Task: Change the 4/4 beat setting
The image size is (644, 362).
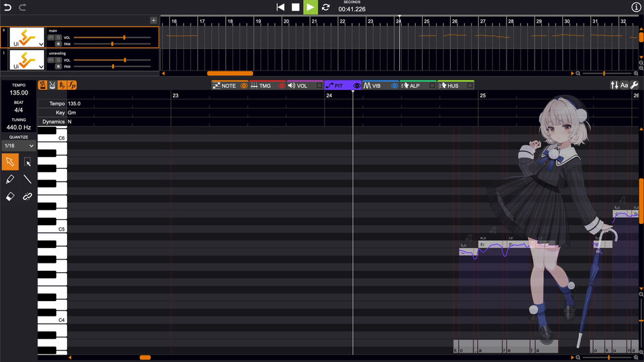Action: [x=19, y=110]
